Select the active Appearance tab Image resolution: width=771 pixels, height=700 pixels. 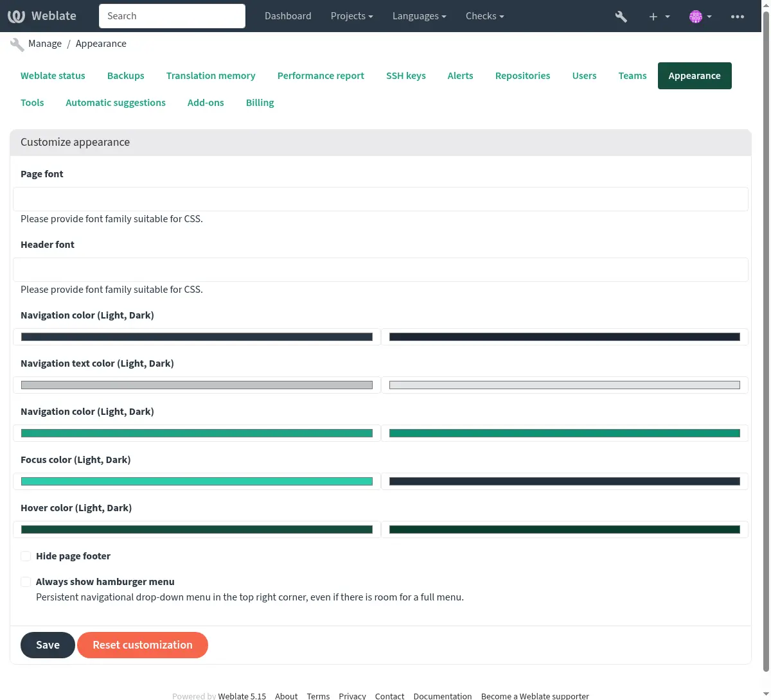tap(695, 76)
